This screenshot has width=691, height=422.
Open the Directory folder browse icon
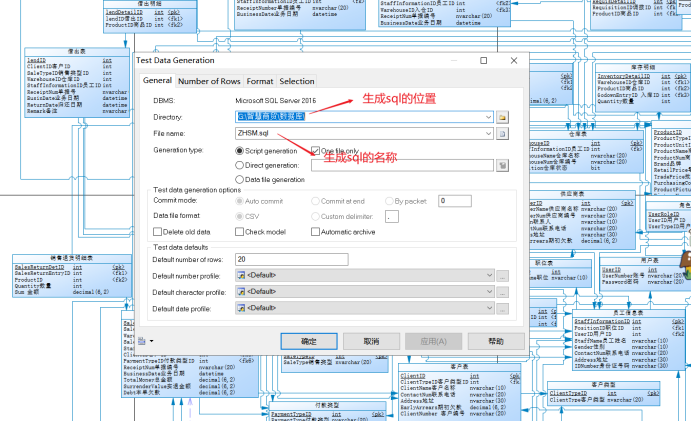502,117
